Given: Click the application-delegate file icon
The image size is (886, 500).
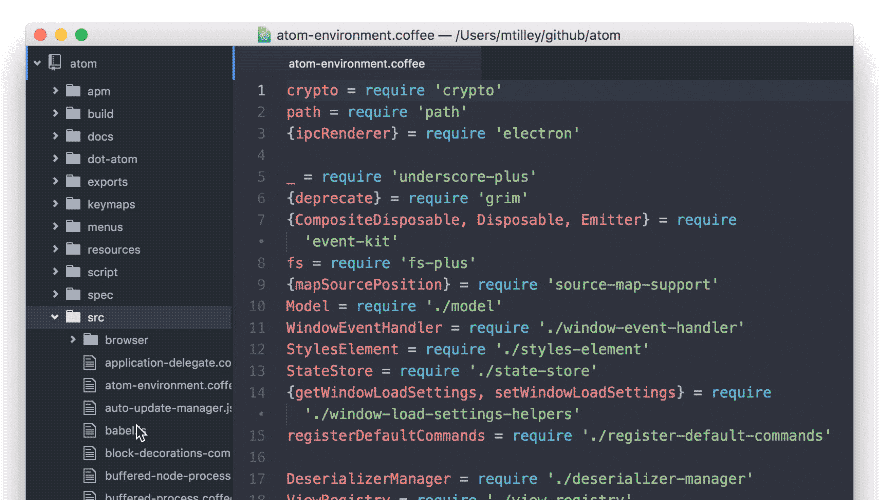Looking at the screenshot, I should click(x=90, y=363).
